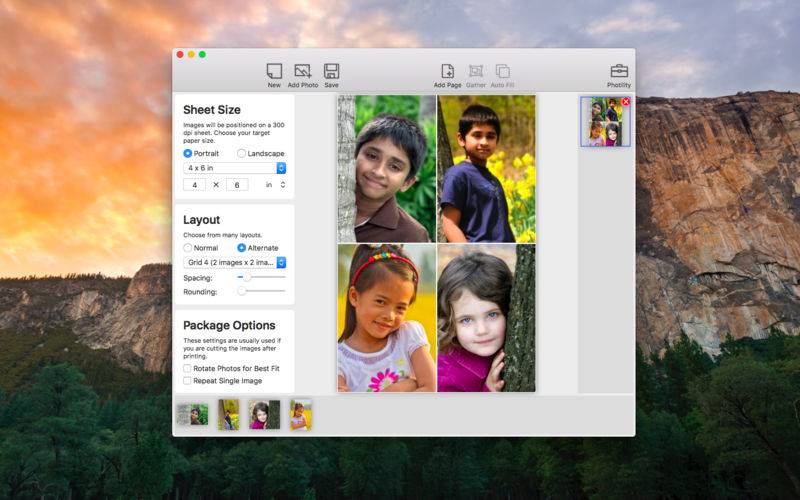Click the Add Page icon
This screenshot has height=500, width=800.
(447, 72)
